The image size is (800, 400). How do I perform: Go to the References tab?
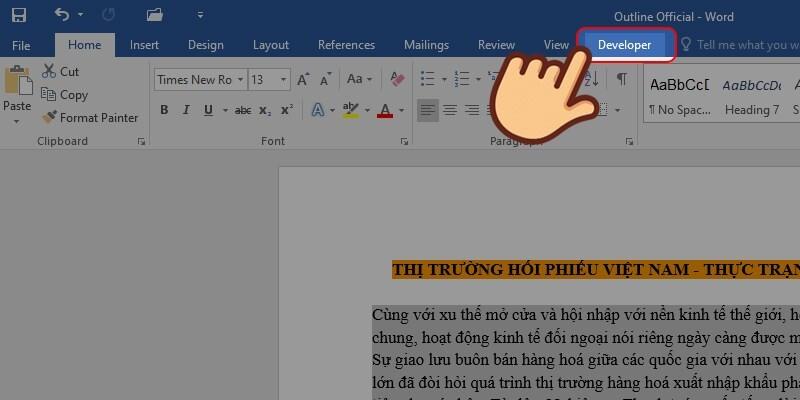(346, 45)
